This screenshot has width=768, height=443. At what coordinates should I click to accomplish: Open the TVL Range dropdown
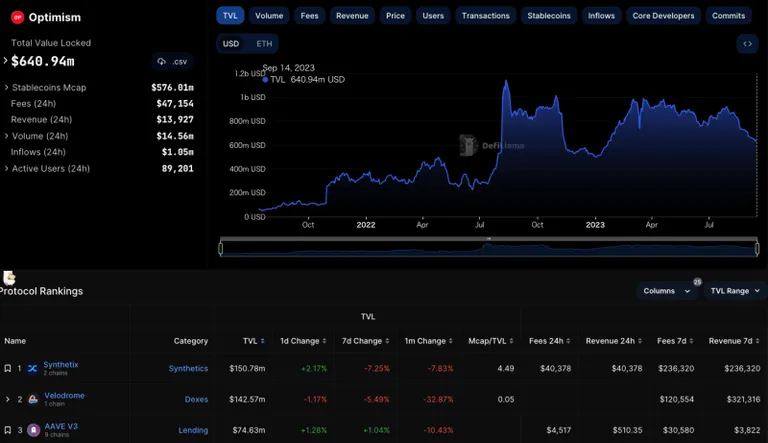(x=735, y=291)
